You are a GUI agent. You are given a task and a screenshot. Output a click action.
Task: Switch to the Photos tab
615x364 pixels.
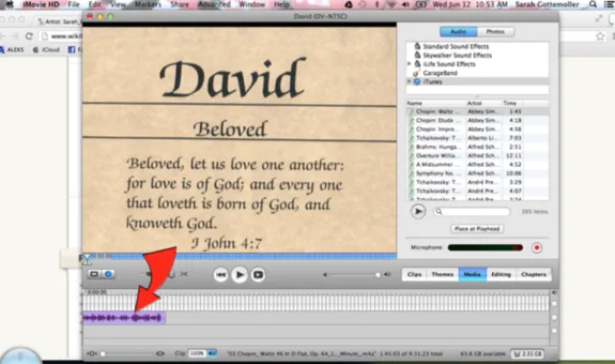click(x=496, y=32)
